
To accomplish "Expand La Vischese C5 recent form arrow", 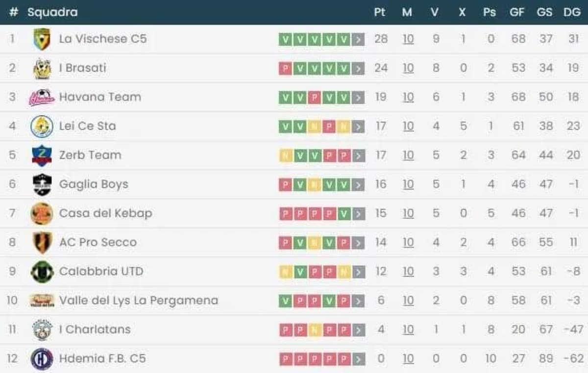I will pyautogui.click(x=359, y=40).
